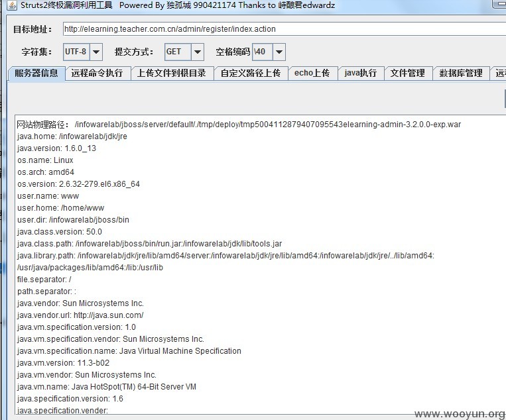Screen dimensions: 506x420
Task: Switch to the 远程命令执行 tab
Action: [97, 73]
